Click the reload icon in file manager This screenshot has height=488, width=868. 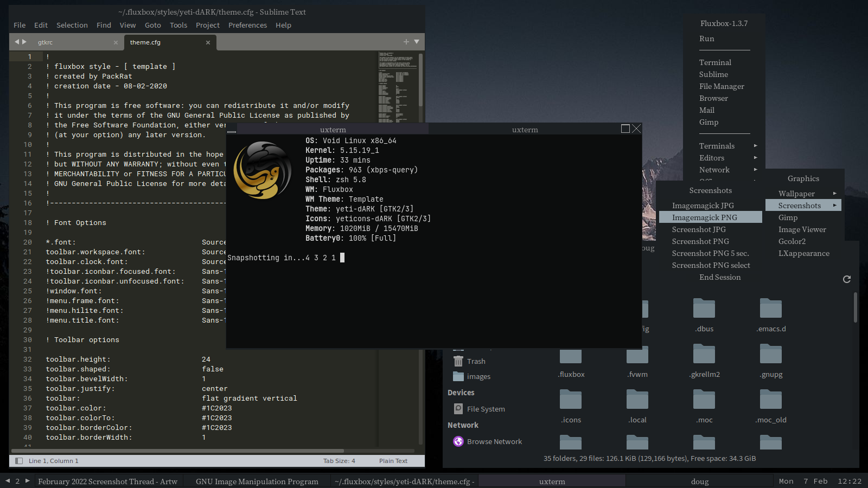pyautogui.click(x=847, y=279)
